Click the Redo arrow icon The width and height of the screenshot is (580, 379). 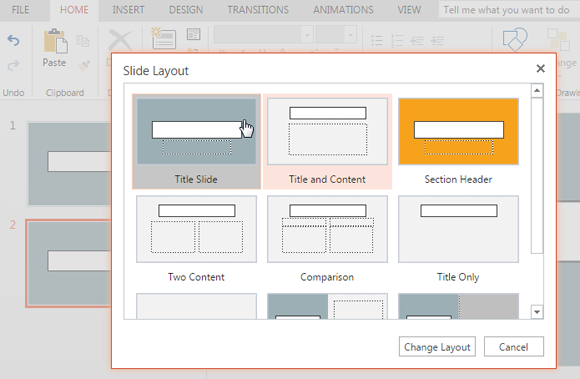pos(13,65)
